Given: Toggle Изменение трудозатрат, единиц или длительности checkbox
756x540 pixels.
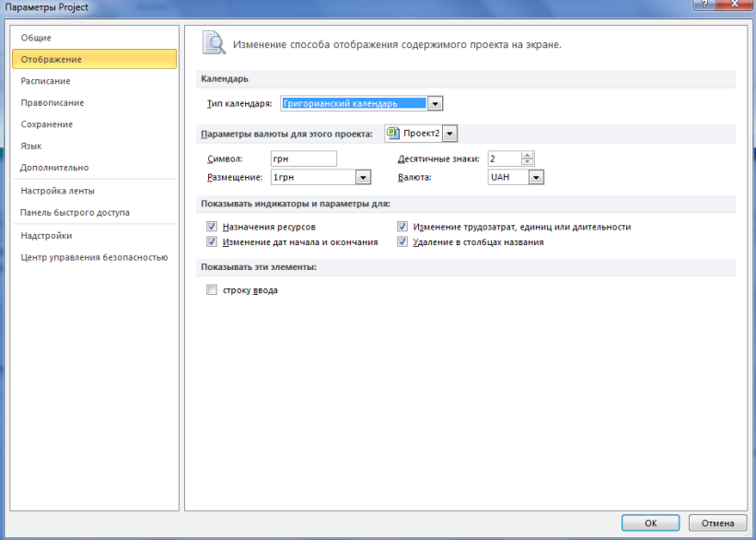Looking at the screenshot, I should pos(402,227).
